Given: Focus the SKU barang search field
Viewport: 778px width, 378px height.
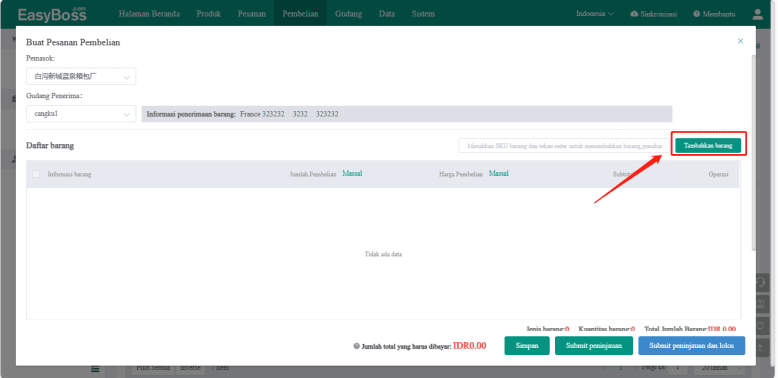Looking at the screenshot, I should pos(565,146).
